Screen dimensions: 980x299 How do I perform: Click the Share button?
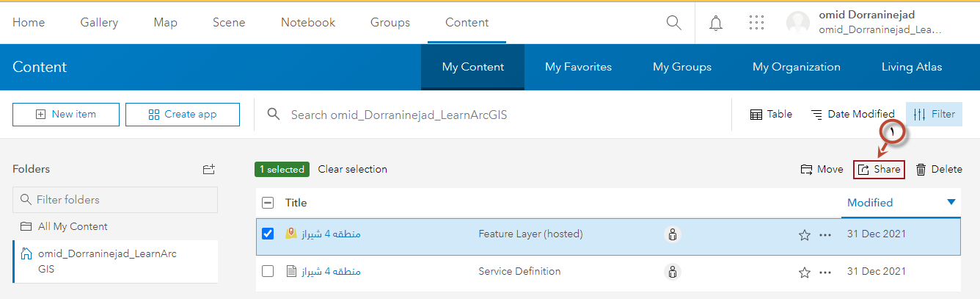coord(879,170)
